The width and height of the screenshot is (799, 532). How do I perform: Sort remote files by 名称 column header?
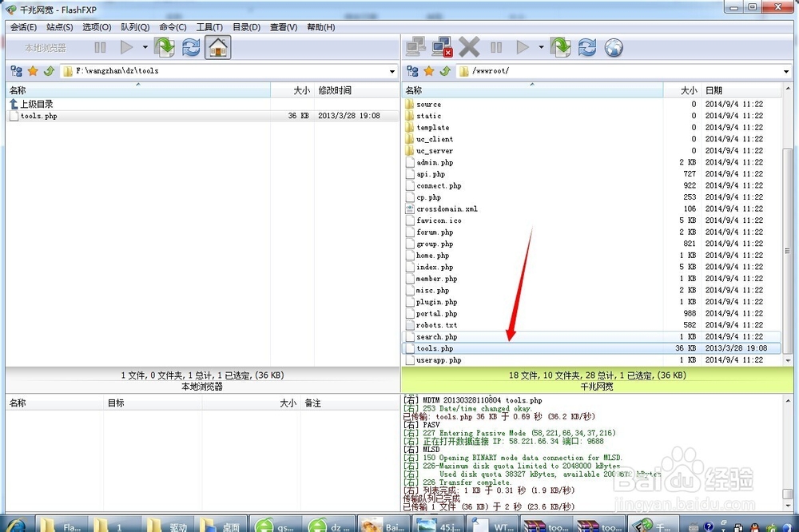click(532, 90)
